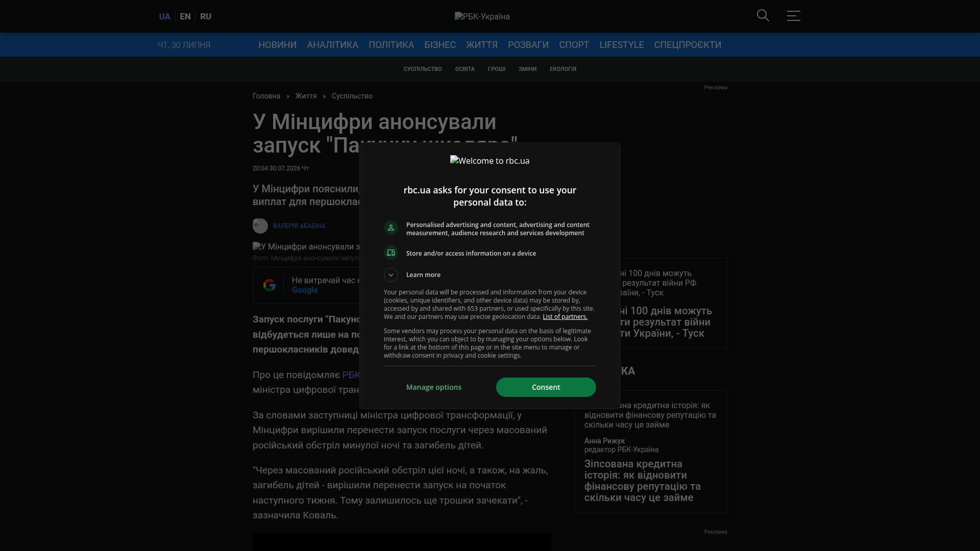Select the ОСВІТА subcategory
The image size is (980, 551).
tap(465, 69)
